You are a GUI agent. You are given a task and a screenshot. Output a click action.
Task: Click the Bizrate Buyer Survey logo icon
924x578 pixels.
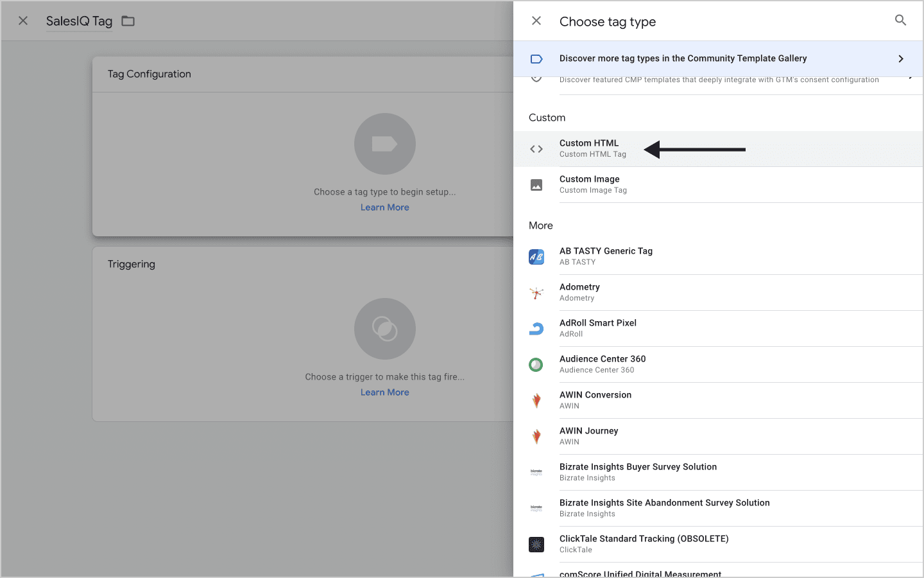[536, 473]
